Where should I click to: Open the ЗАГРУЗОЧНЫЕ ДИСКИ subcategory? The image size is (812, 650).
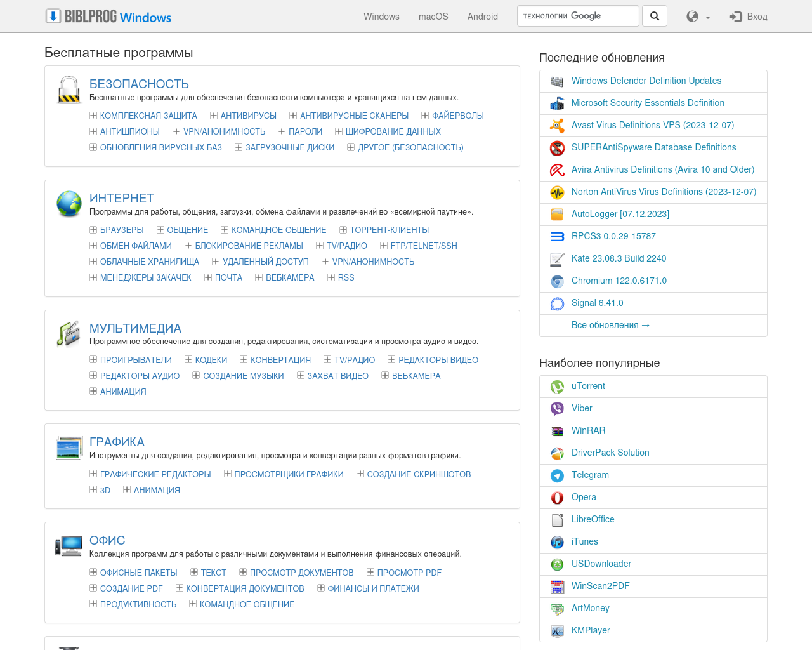[x=290, y=147]
